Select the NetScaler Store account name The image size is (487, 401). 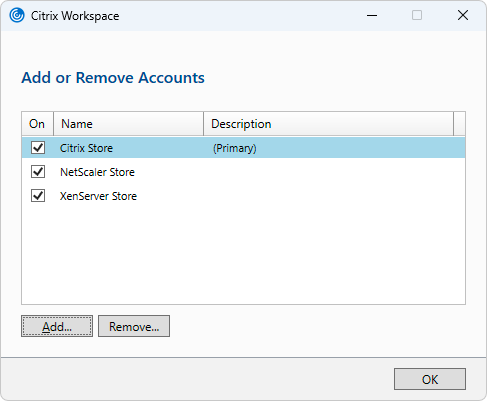pyautogui.click(x=97, y=172)
